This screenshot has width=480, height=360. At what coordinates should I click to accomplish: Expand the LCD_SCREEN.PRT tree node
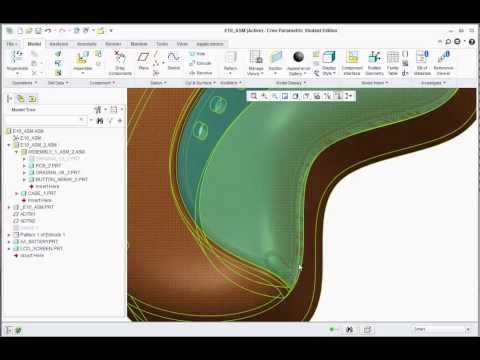coord(9,249)
